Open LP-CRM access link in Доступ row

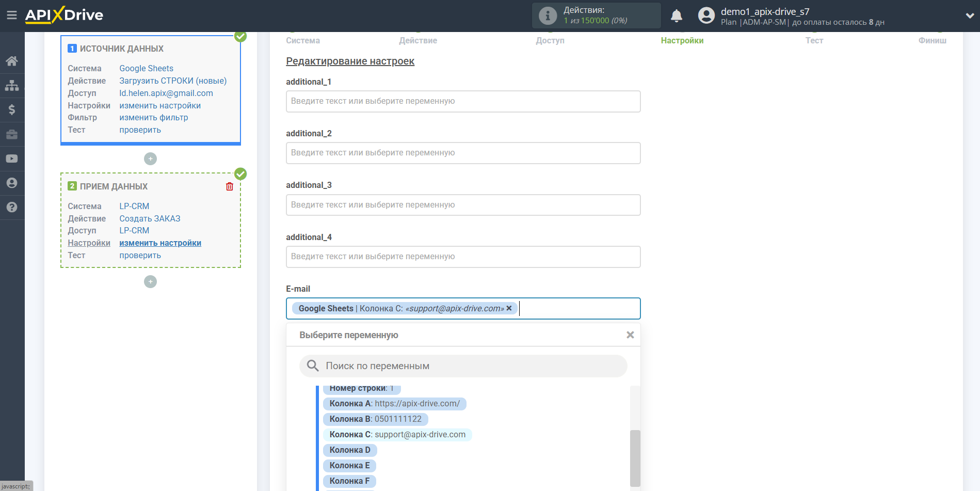click(x=134, y=230)
